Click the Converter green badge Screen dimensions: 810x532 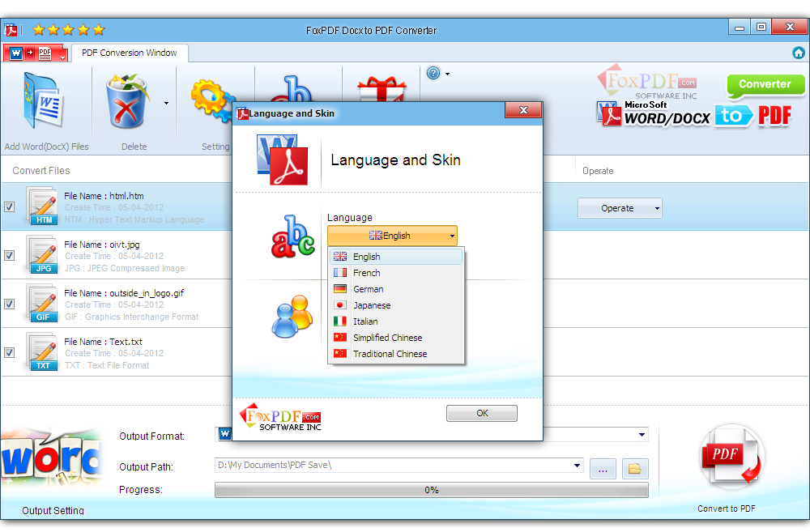point(765,85)
